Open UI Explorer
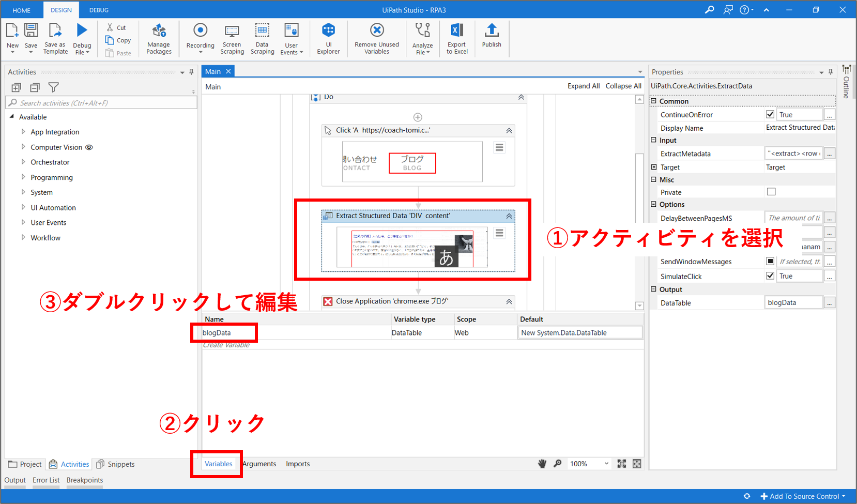Viewport: 857px width, 504px height. pyautogui.click(x=328, y=31)
